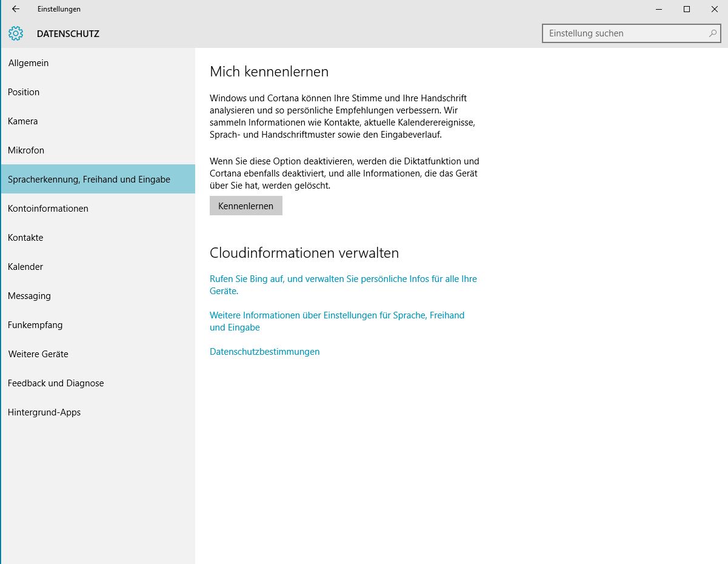
Task: Select Spracherkennung, Freihand und Eingabe
Action: pyautogui.click(x=98, y=180)
